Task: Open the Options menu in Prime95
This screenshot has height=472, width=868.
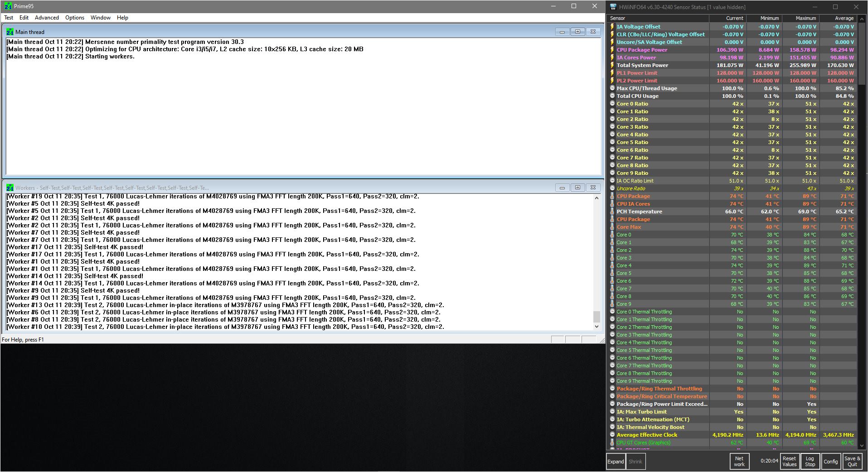Action: pyautogui.click(x=74, y=18)
